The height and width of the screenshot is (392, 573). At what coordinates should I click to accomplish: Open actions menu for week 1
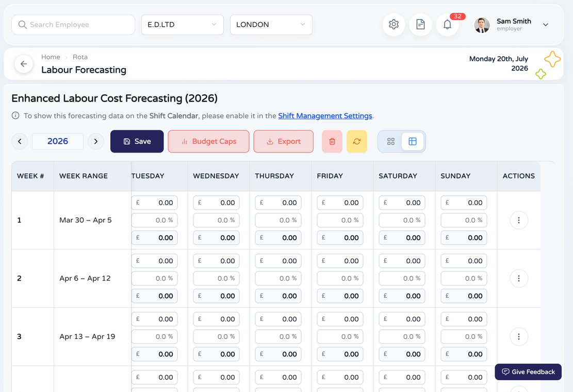pos(518,220)
